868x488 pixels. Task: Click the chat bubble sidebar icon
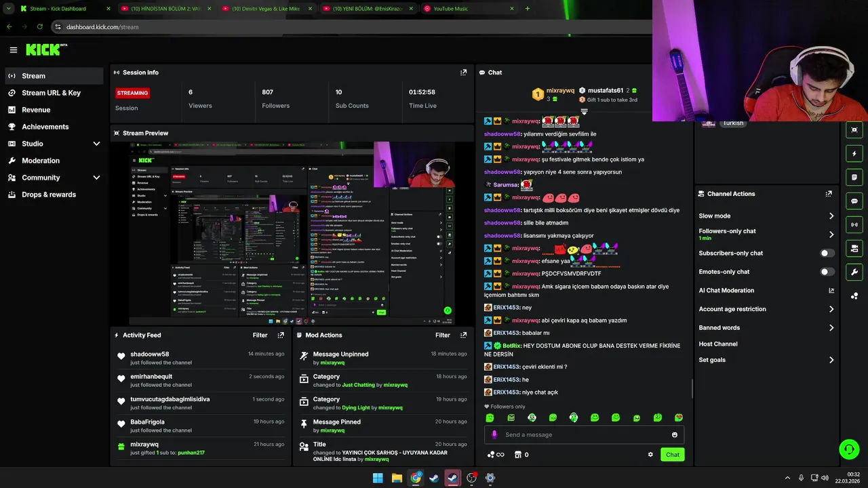[x=854, y=201]
